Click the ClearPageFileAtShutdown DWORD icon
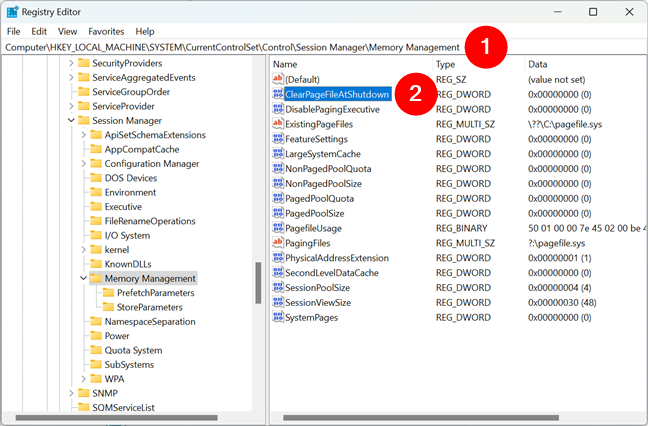This screenshot has width=648, height=426. pyautogui.click(x=278, y=94)
